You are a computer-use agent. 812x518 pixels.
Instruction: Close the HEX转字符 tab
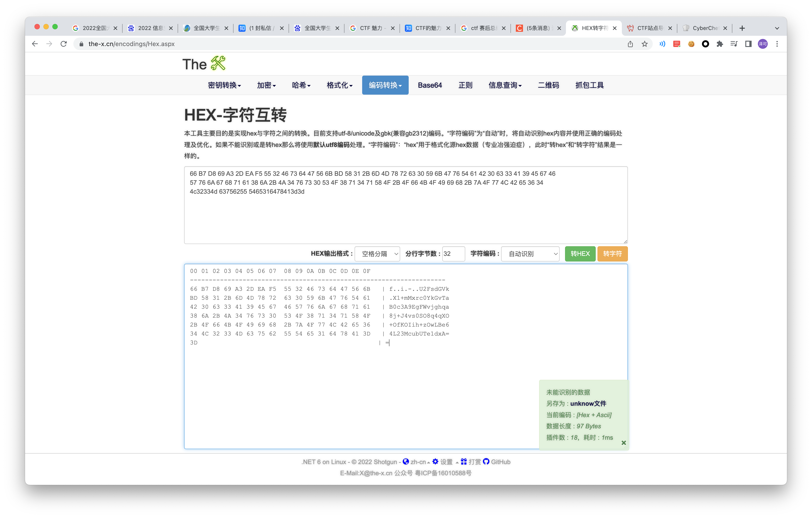click(614, 28)
